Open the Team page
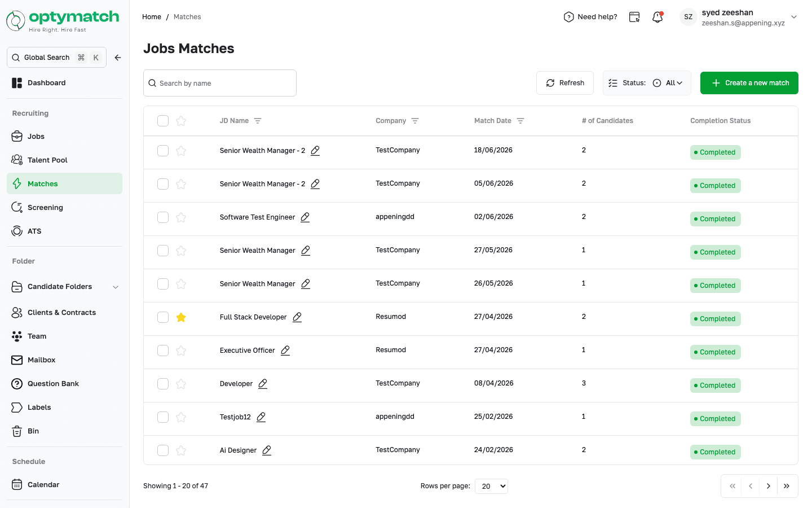Image resolution: width=812 pixels, height=508 pixels. point(64,336)
